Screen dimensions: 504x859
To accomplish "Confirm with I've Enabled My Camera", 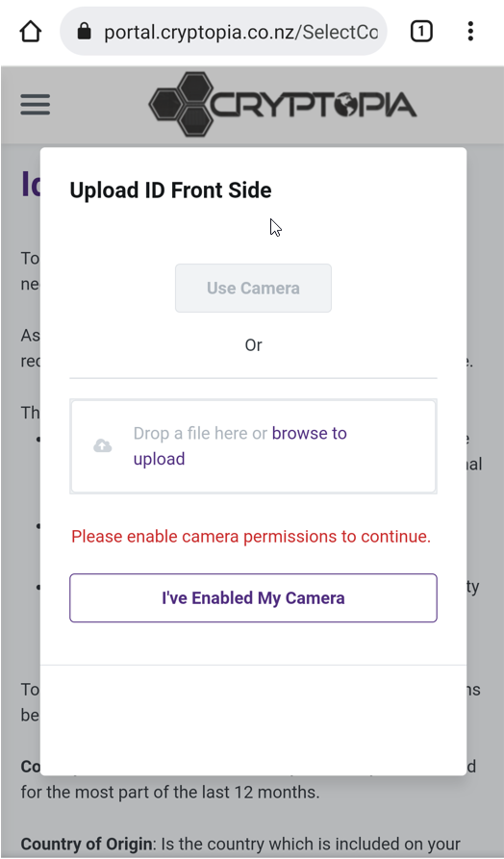I will pos(253,597).
